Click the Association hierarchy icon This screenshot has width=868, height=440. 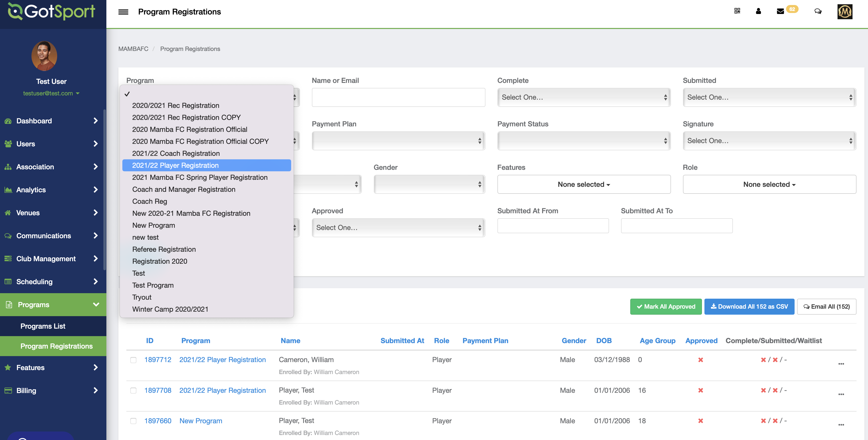(8, 167)
